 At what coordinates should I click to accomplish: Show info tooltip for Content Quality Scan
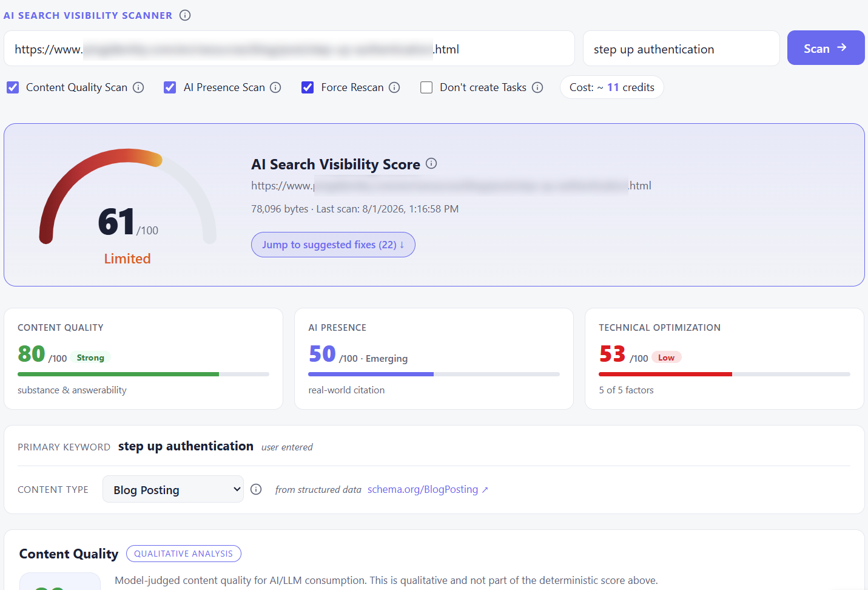(138, 87)
